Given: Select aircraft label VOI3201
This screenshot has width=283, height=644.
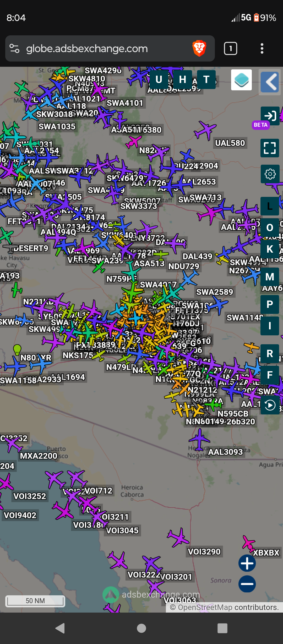Looking at the screenshot, I should (x=176, y=577).
